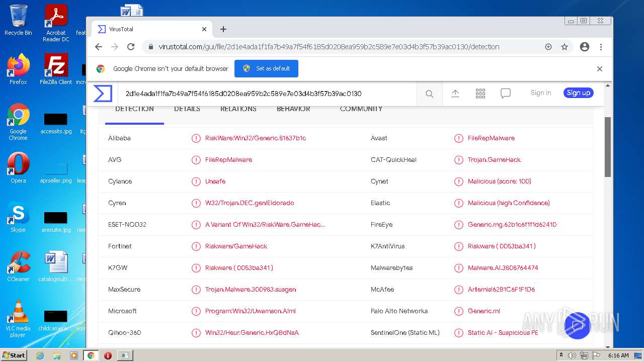Open a new browser tab
This screenshot has height=362, width=644.
[x=223, y=29]
